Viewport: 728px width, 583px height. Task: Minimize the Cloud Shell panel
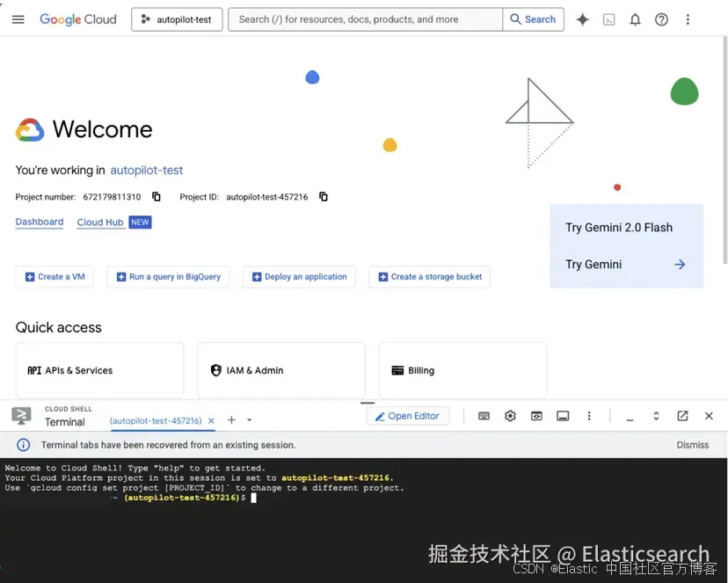coord(630,419)
